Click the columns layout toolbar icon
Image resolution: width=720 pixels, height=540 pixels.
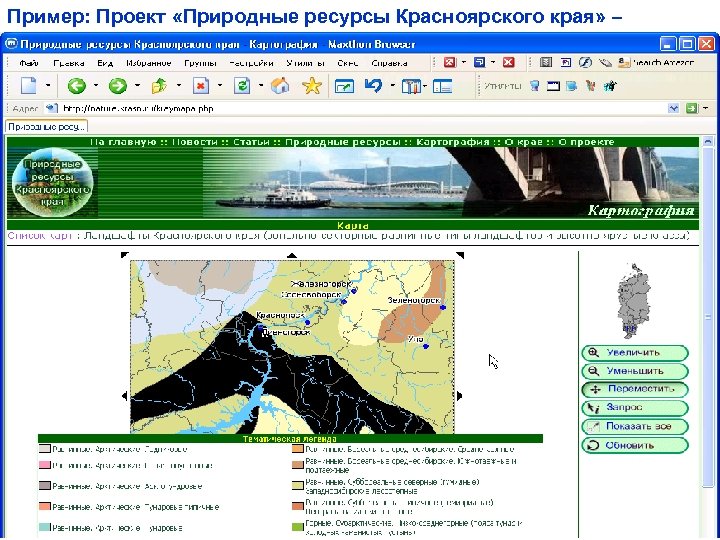click(411, 86)
